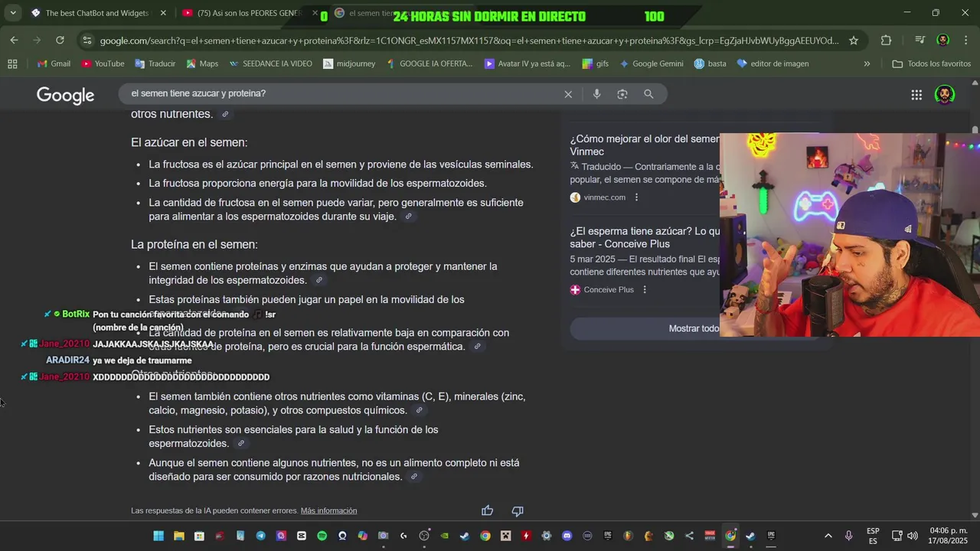Switch to 'Asi son los PEORES' YouTube tab
Viewport: 980px width, 551px height.
pos(249,13)
